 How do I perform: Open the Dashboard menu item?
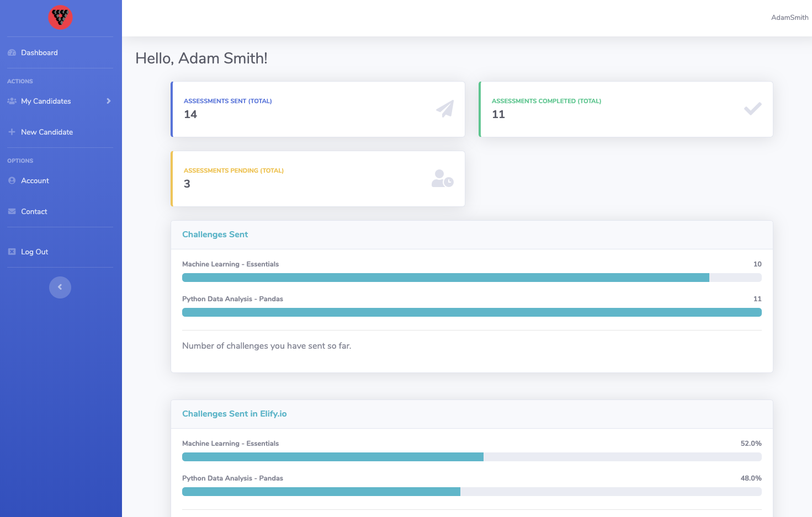coord(39,53)
